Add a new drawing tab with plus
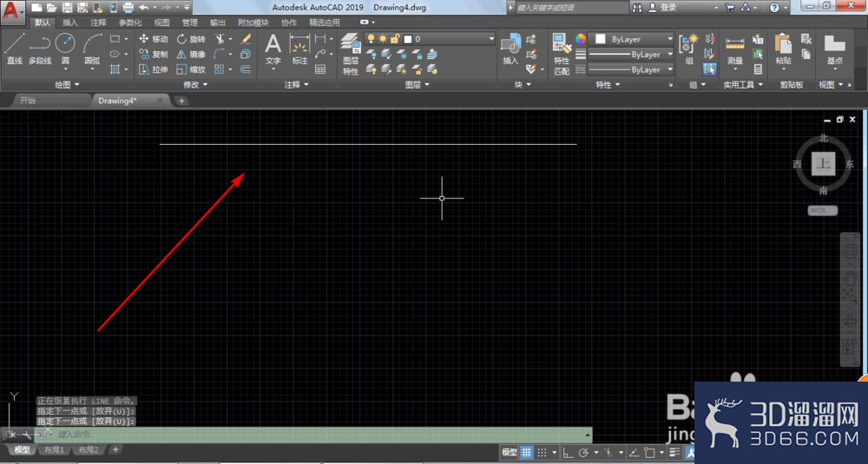Image resolution: width=868 pixels, height=464 pixels. pyautogui.click(x=181, y=101)
